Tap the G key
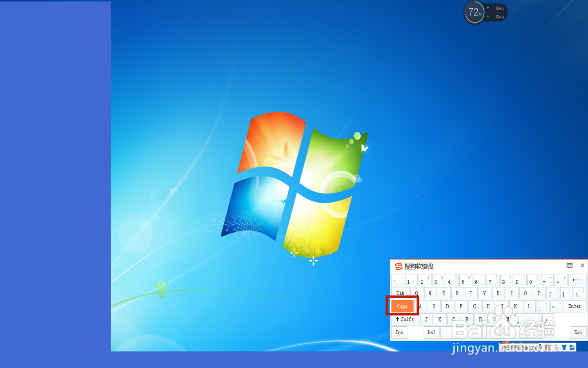The height and width of the screenshot is (368, 588). (x=474, y=306)
